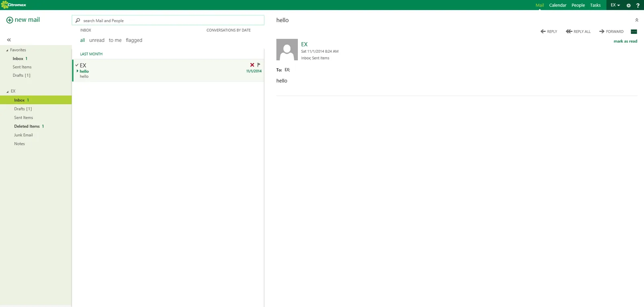Filter by flagged messages

[x=134, y=40]
